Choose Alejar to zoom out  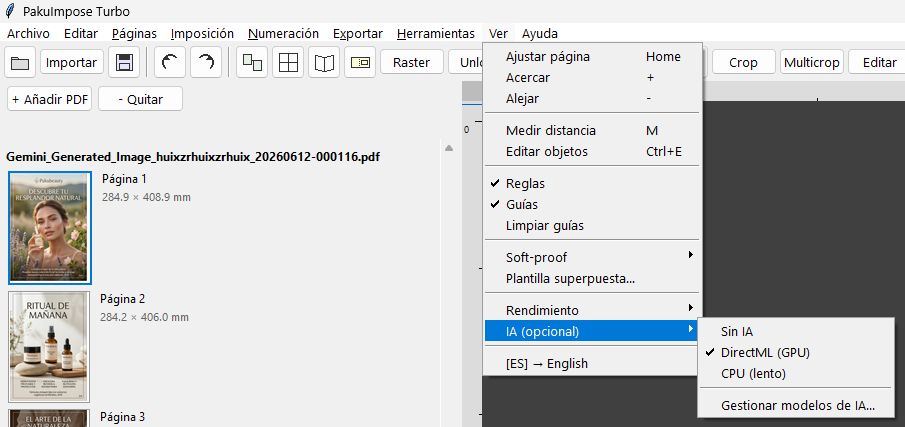[x=592, y=98]
